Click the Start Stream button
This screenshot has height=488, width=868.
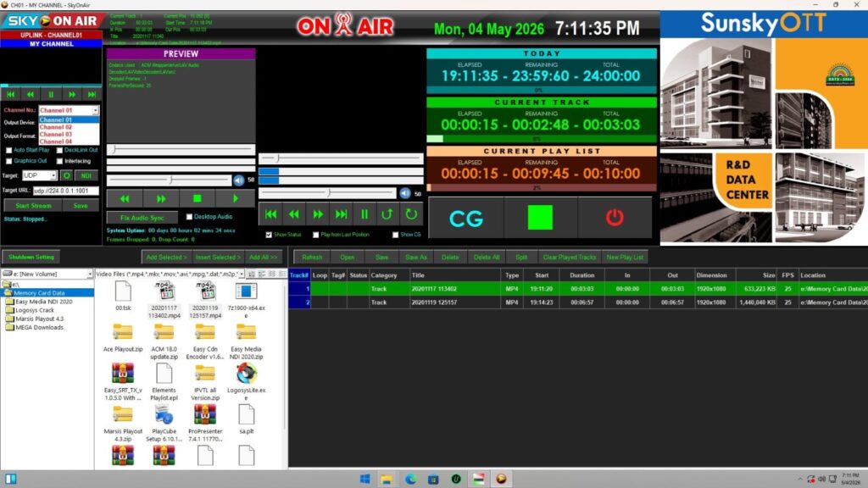coord(33,205)
